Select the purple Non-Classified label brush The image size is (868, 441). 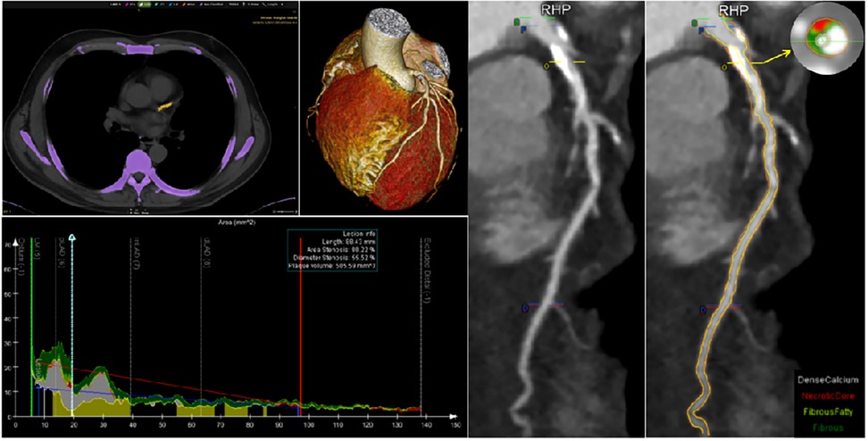coord(211,4)
